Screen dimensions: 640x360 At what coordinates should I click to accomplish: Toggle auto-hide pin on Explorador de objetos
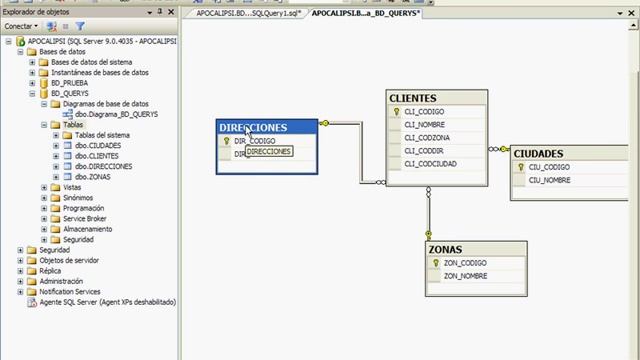pos(160,12)
